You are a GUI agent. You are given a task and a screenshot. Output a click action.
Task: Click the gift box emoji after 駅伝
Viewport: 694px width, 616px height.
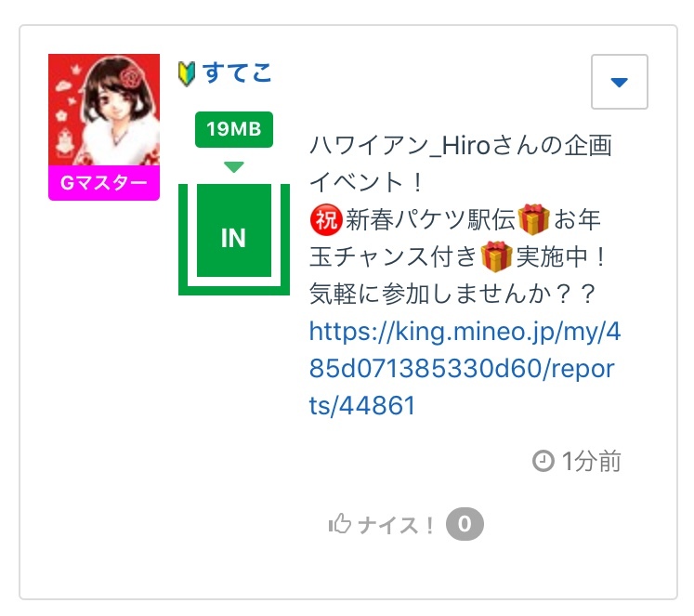(533, 219)
